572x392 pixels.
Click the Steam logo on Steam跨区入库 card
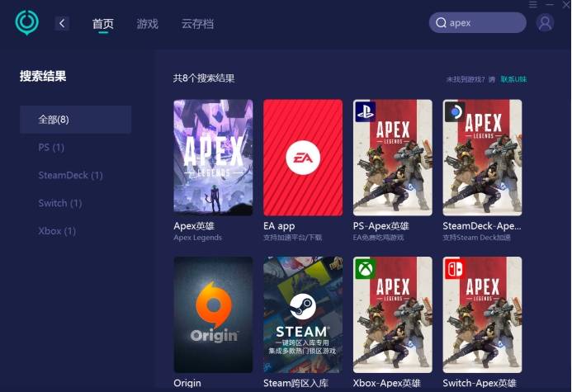303,306
